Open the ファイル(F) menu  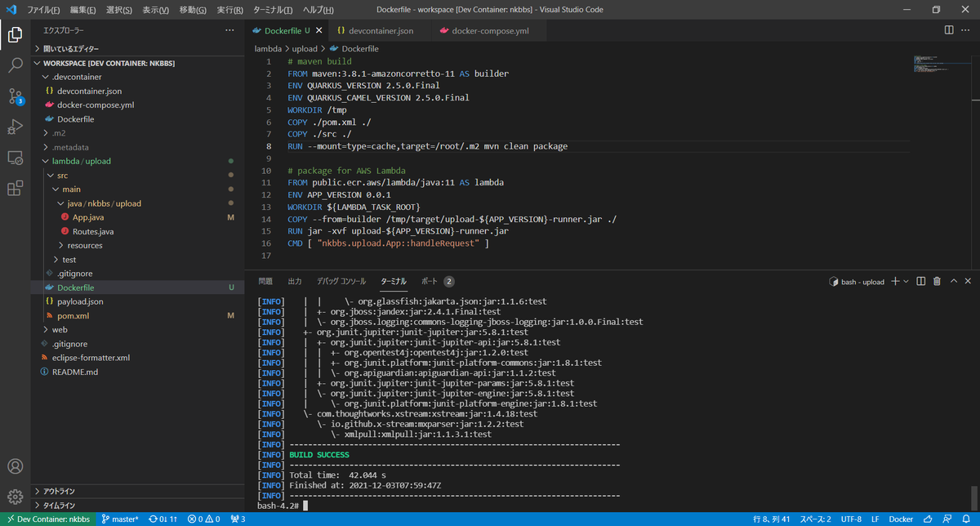pos(43,10)
